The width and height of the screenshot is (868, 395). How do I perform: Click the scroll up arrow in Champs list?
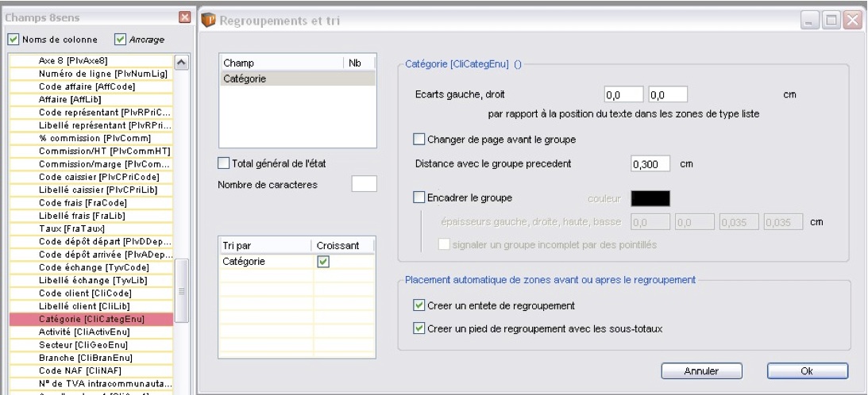(182, 62)
